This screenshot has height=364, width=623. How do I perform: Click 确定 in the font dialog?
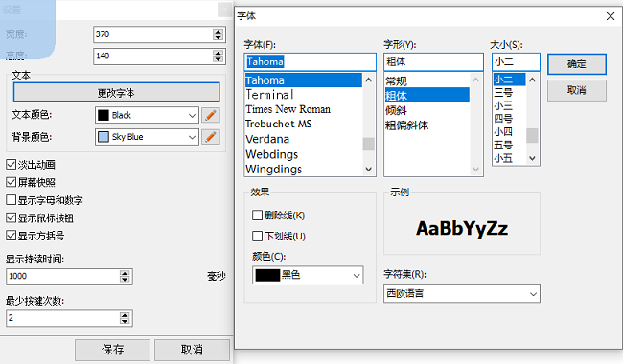[x=576, y=64]
